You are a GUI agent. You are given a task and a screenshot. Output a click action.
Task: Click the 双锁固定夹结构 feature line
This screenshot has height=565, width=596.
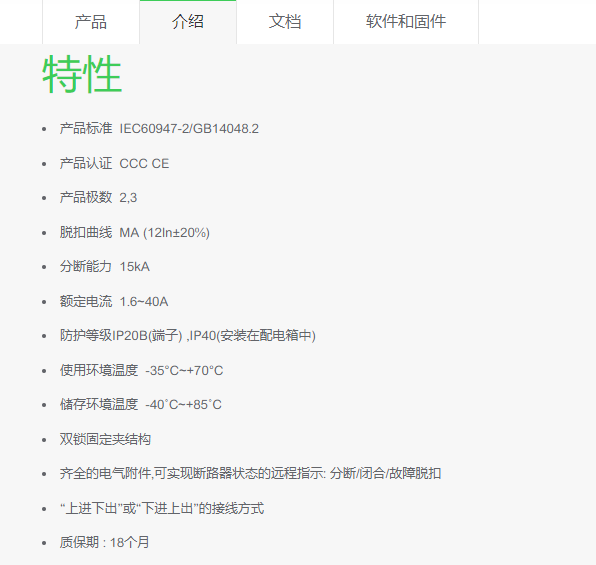[105, 440]
